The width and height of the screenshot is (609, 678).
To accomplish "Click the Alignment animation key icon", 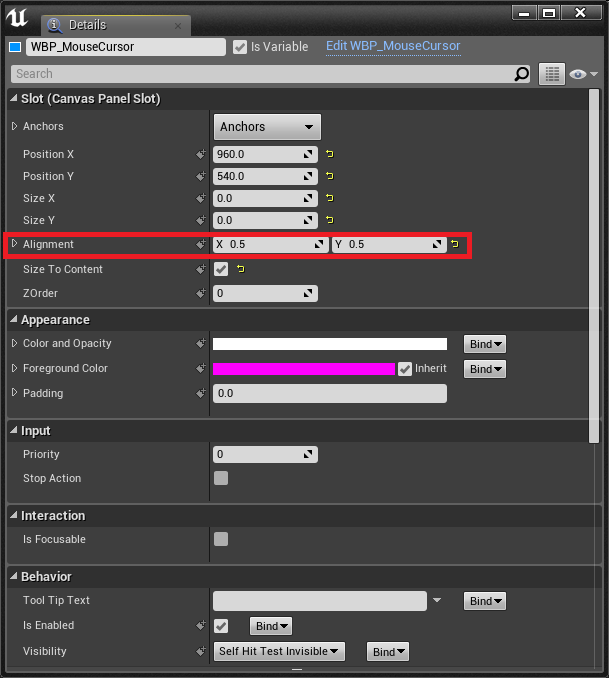I will point(201,244).
